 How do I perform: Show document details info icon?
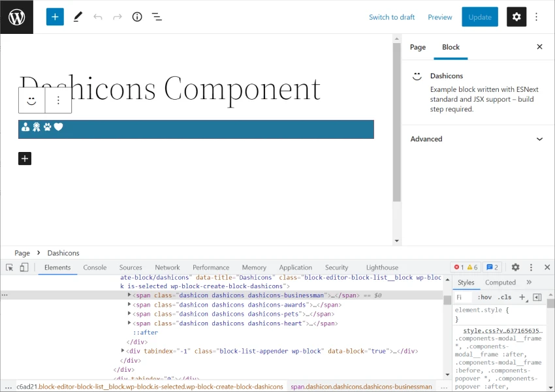click(x=137, y=17)
